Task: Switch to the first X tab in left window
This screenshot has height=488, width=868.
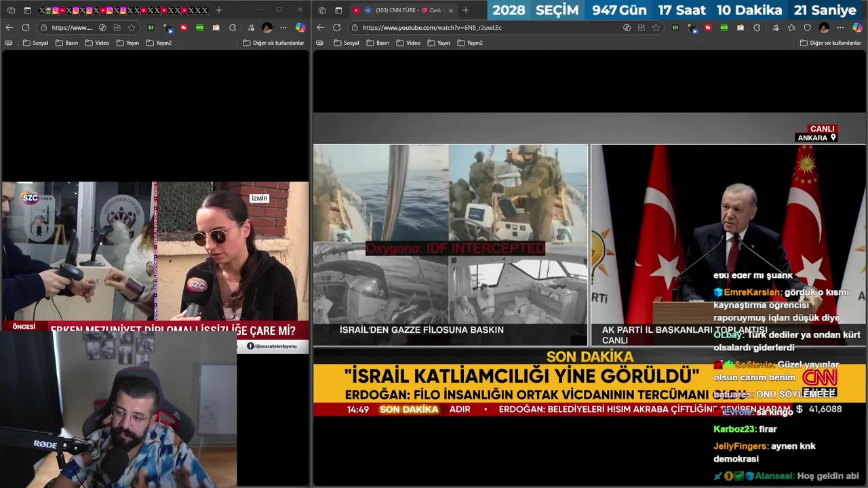Action: pos(41,10)
